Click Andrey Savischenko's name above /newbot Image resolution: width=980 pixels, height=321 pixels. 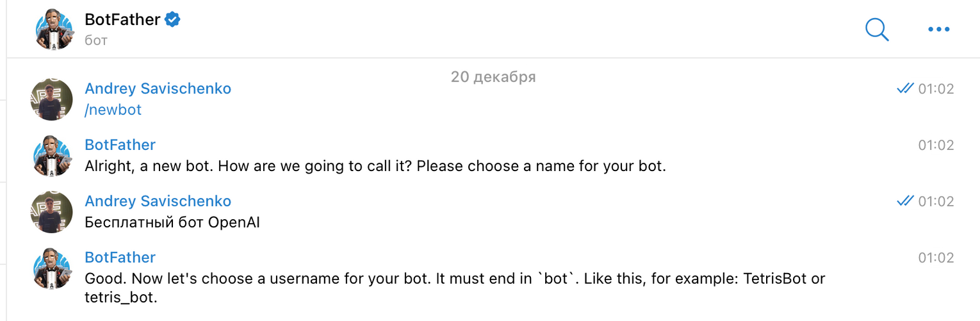(158, 88)
